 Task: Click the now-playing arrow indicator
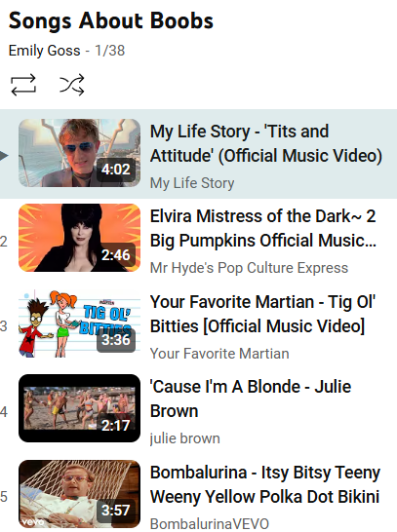pos(4,156)
